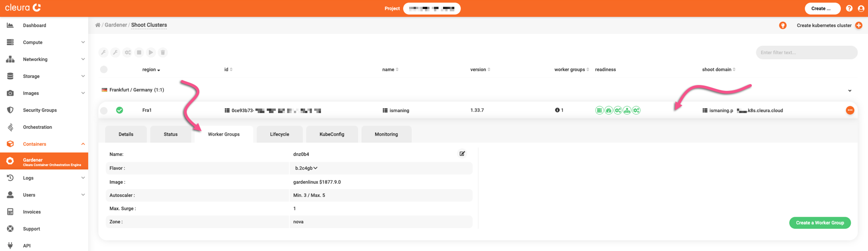This screenshot has height=251, width=868.
Task: Collapse the Frankfurt / Germany group chevron
Action: [849, 90]
